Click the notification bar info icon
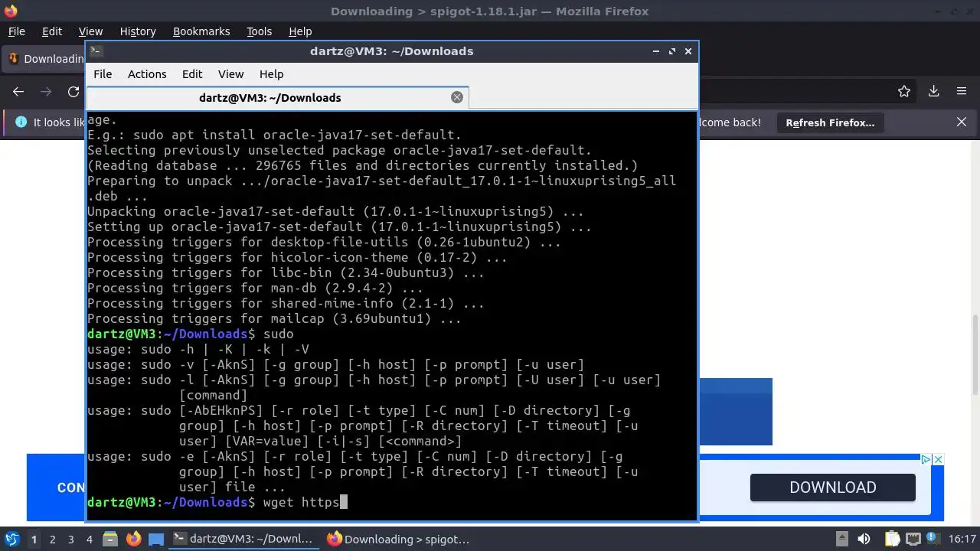This screenshot has height=551, width=980. (x=21, y=122)
